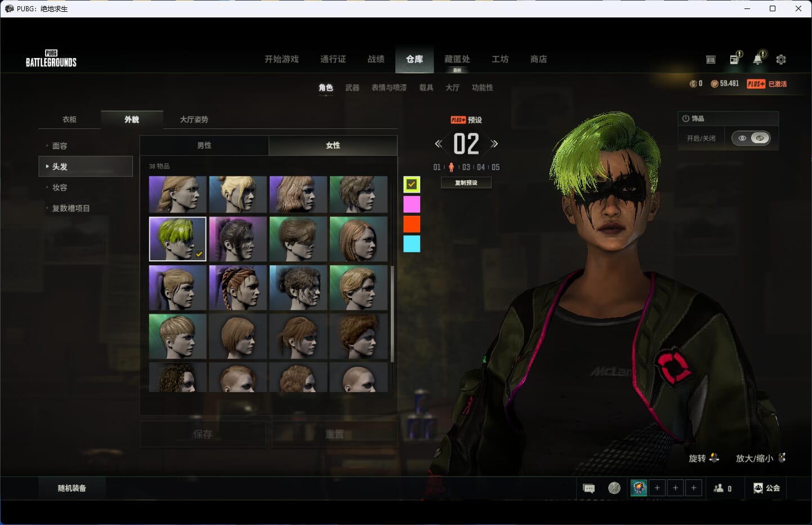Switch to 男性 male hairstyles tab

[204, 145]
